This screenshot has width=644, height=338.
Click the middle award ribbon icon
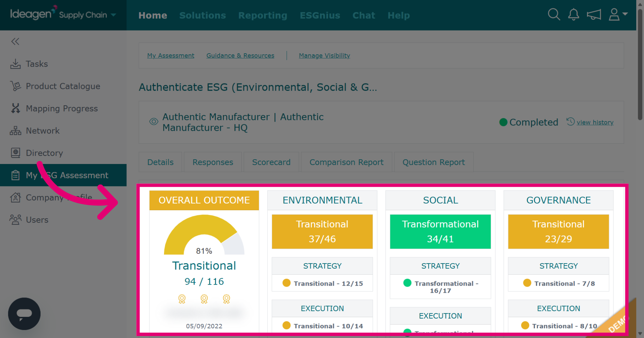coord(204,299)
